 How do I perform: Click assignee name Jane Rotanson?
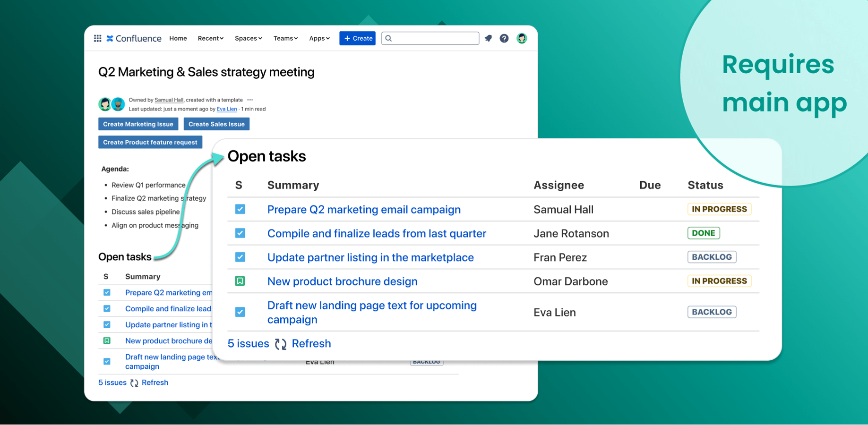(571, 234)
